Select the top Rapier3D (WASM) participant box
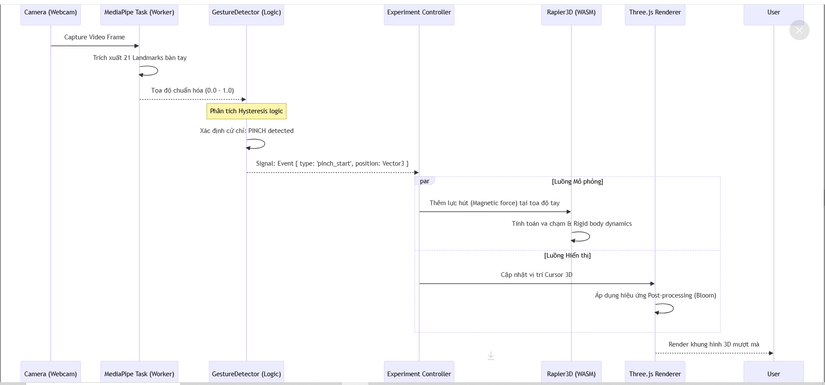Viewport: 825px width, 385px height. click(x=571, y=14)
